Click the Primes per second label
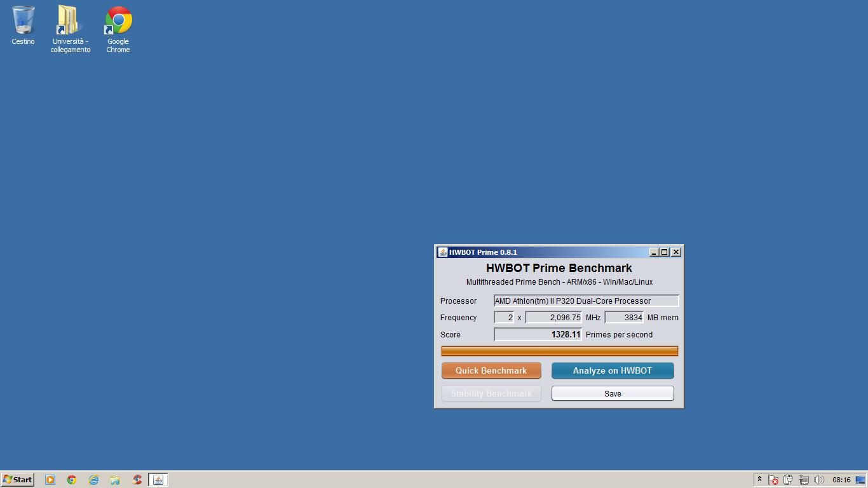Viewport: 868px width, 488px height. 619,335
